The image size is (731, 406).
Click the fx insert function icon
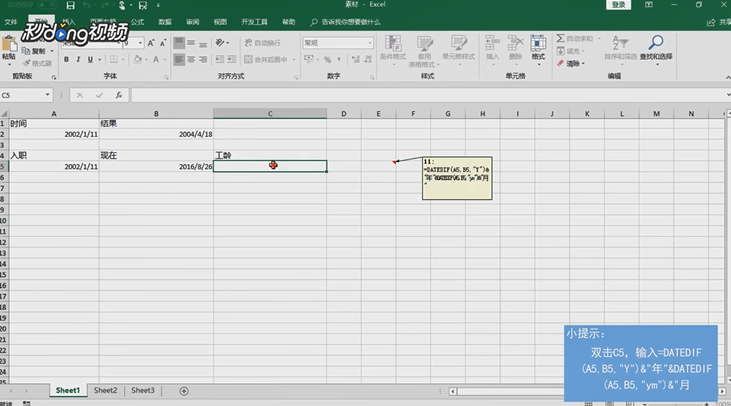[x=119, y=95]
